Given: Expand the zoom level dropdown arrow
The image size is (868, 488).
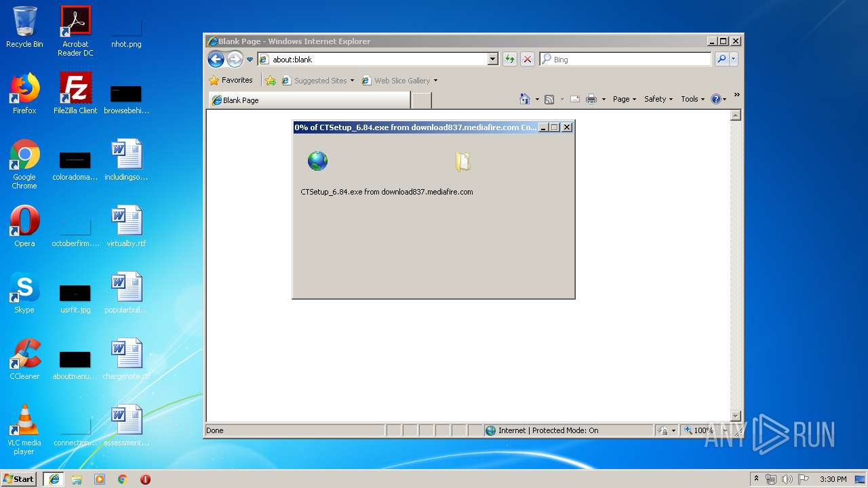Looking at the screenshot, I should click(724, 430).
